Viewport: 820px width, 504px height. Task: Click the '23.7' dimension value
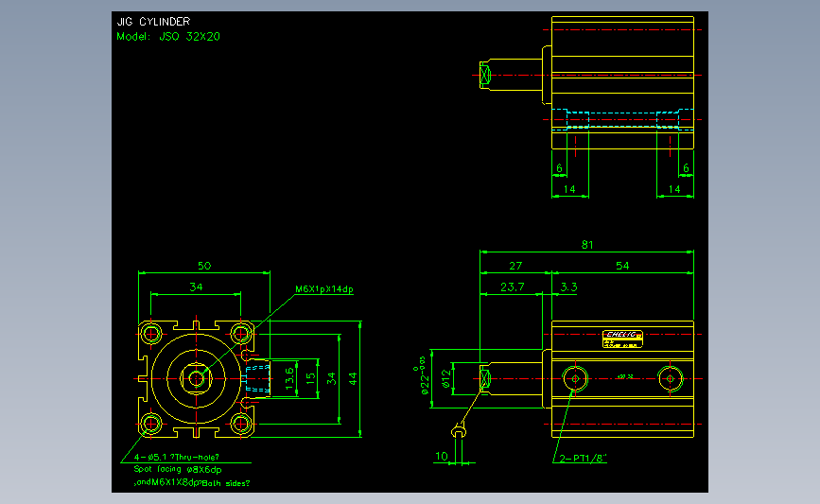point(512,287)
